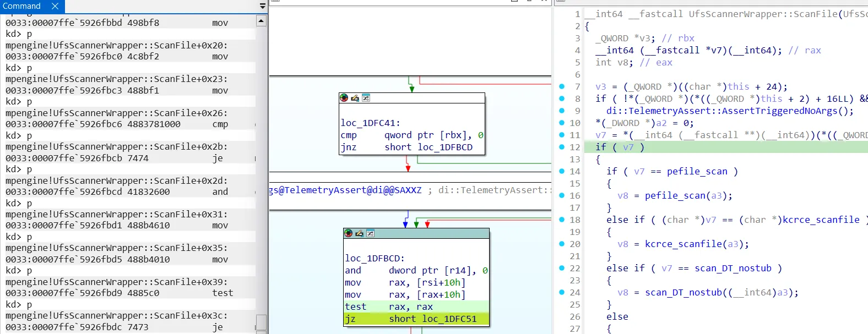The width and height of the screenshot is (868, 334).
Task: Set node color for loc_1DFBCD block
Action: [x=349, y=233]
